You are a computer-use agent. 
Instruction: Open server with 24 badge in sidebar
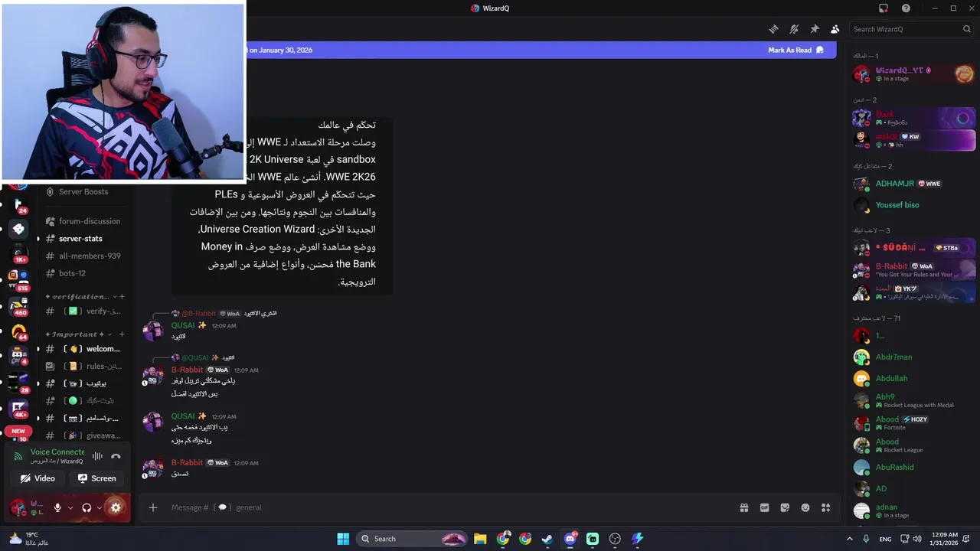click(x=19, y=205)
